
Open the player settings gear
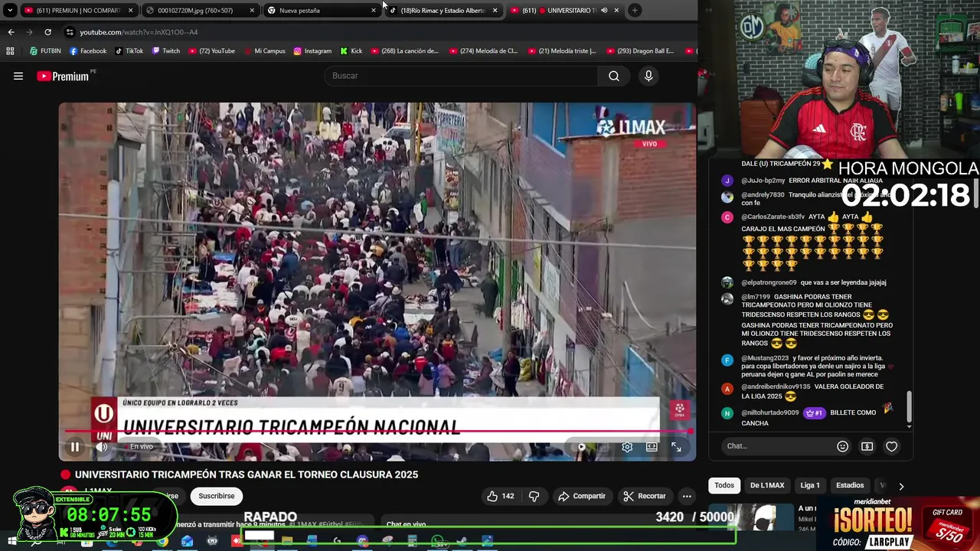point(627,447)
